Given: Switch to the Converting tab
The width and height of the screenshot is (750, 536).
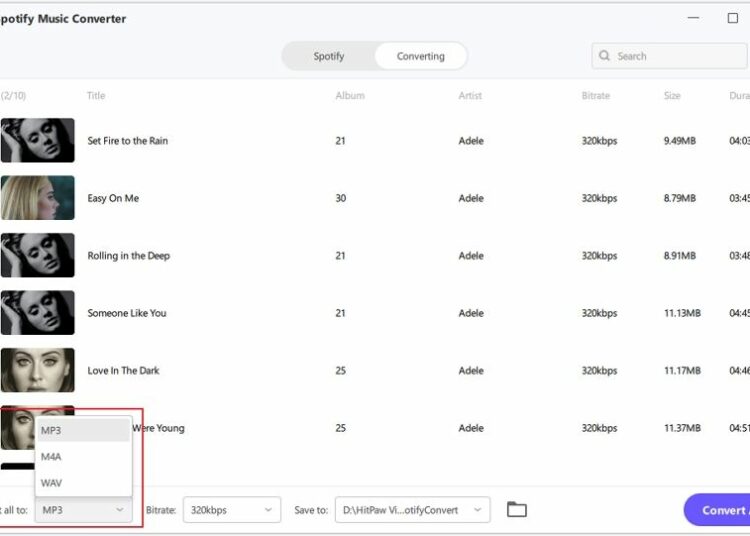Looking at the screenshot, I should [x=420, y=56].
